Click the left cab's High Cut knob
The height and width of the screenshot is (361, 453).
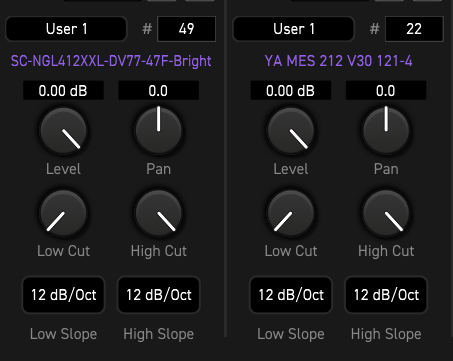click(x=158, y=214)
